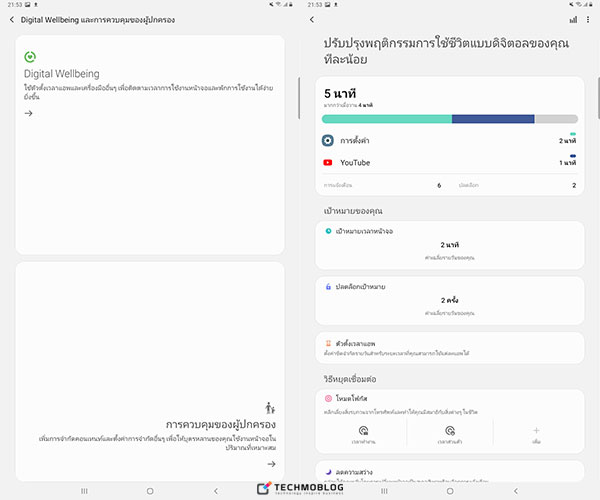
Task: Expand Digital Wellbeing card using its arrow
Action: 29,113
